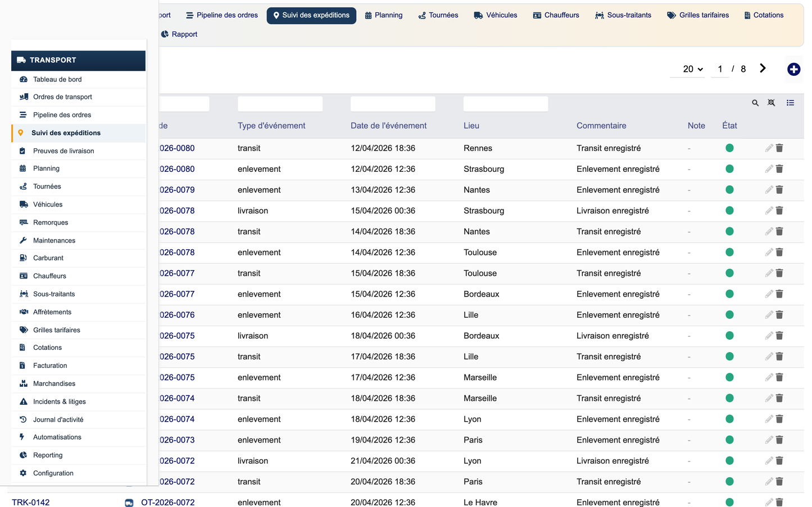The image size is (812, 507).
Task: Sort by État column header
Action: click(x=729, y=126)
